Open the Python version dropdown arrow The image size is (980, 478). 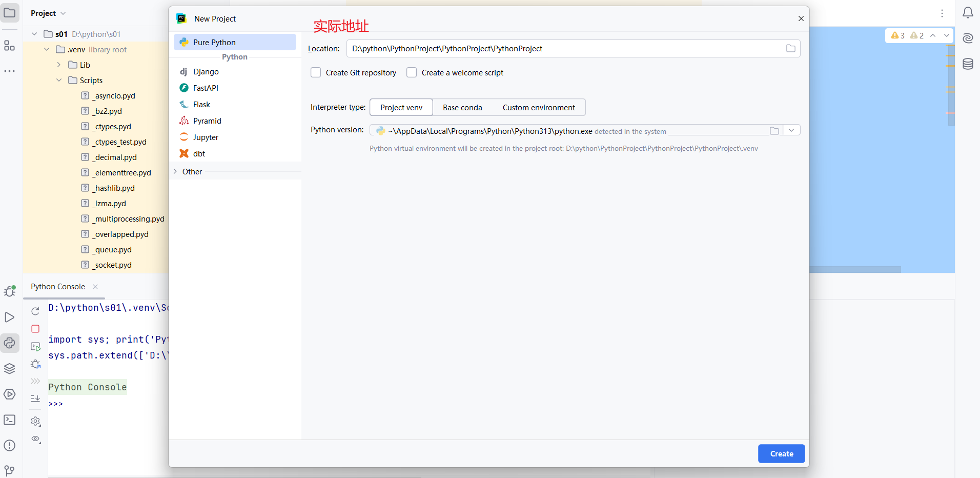coord(791,130)
